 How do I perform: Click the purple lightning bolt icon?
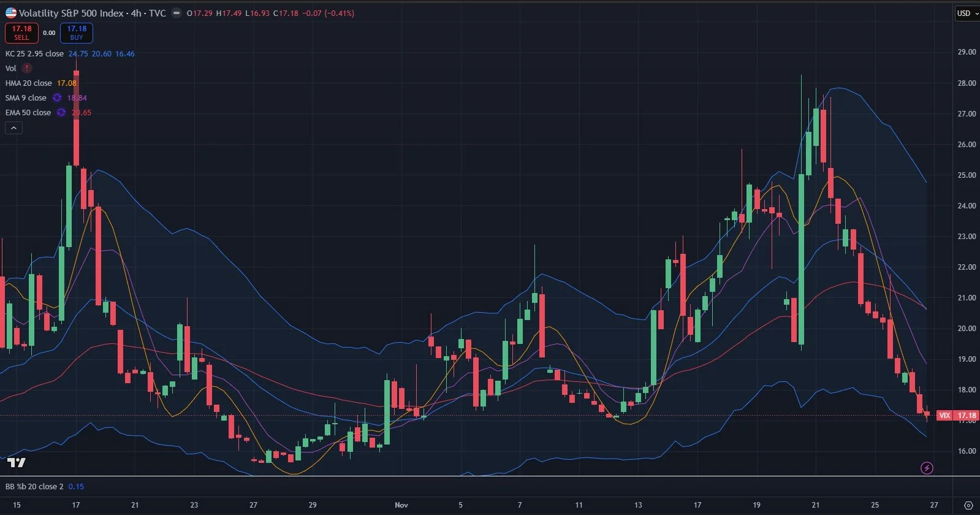point(927,468)
